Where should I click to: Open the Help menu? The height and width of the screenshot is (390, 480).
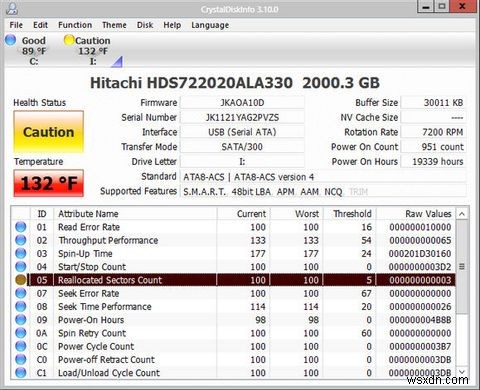point(172,25)
